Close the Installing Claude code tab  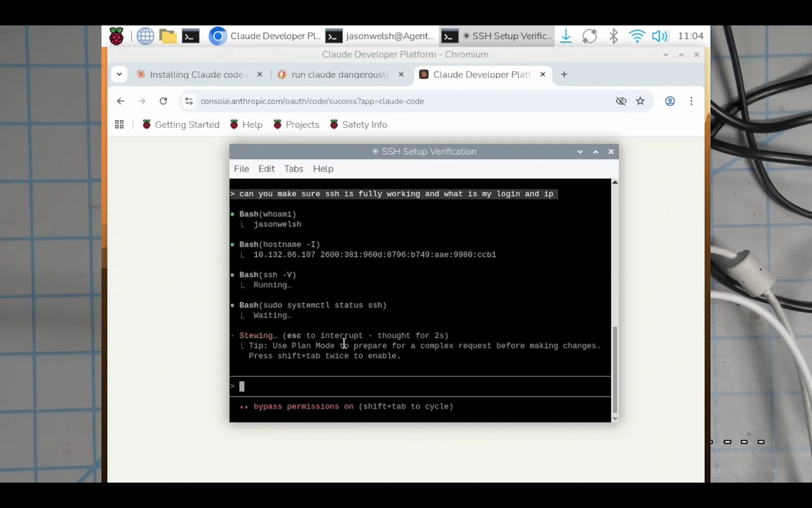tap(259, 74)
